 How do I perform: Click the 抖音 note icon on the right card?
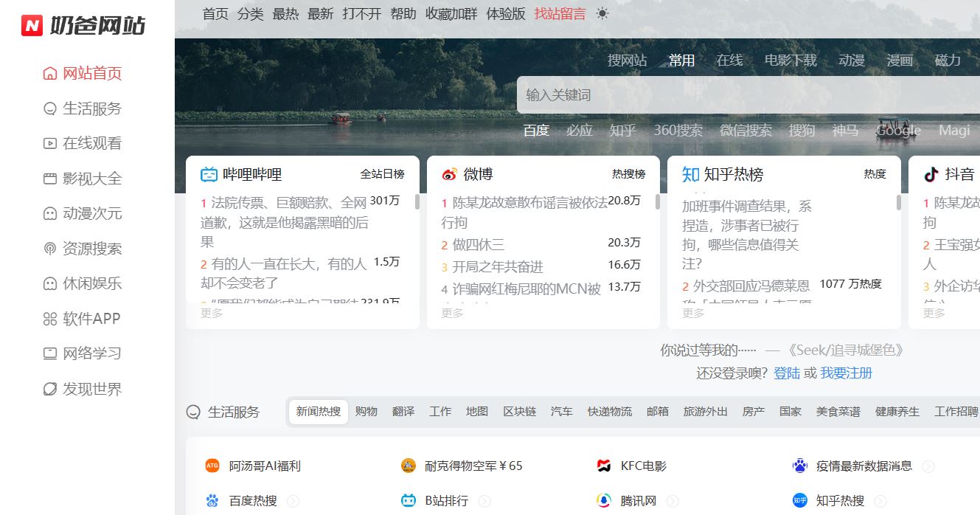(x=931, y=174)
